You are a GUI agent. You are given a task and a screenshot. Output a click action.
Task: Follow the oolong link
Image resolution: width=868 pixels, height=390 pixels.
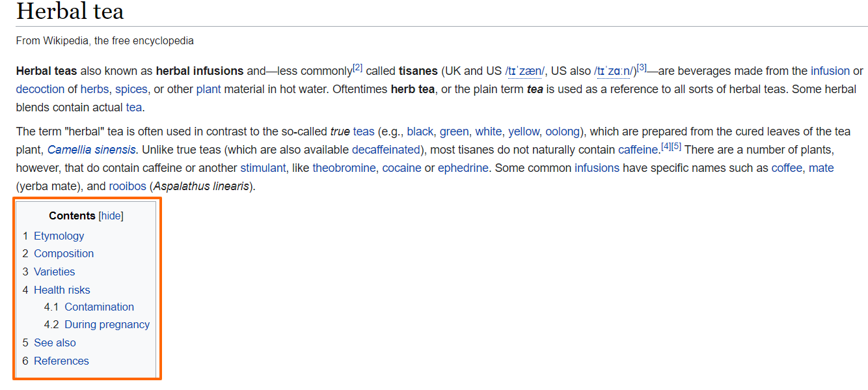tap(563, 132)
